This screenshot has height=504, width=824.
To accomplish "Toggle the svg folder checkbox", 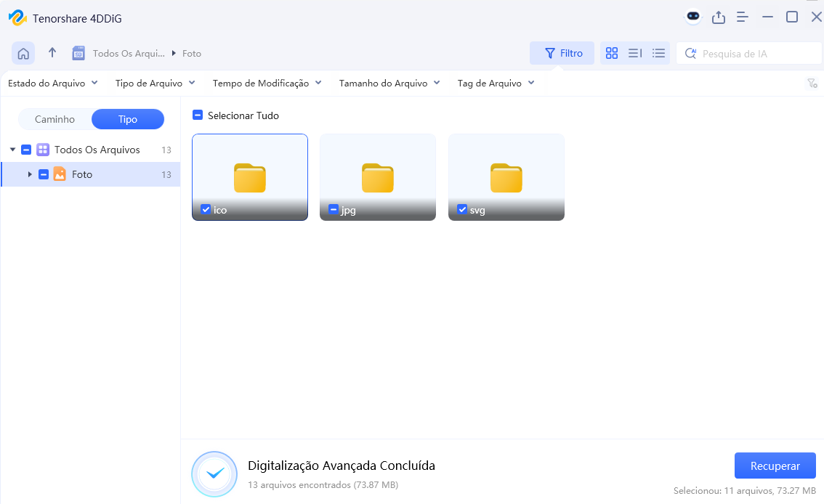I will click(x=462, y=210).
